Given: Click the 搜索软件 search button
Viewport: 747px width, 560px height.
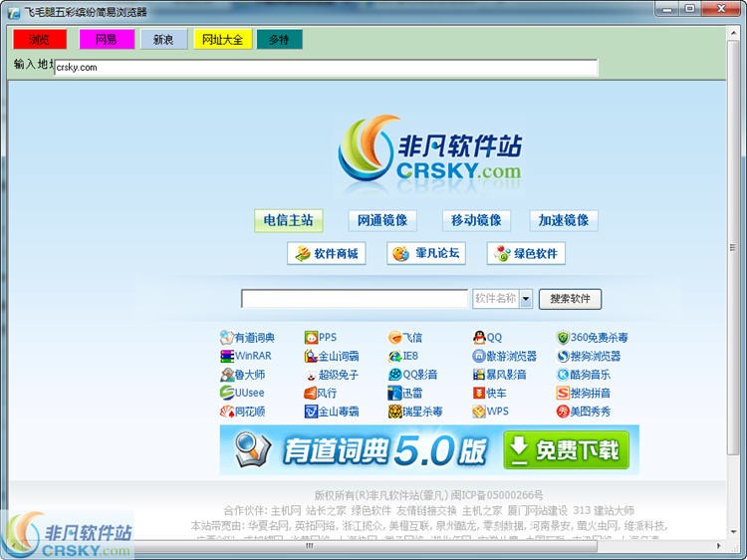Looking at the screenshot, I should (x=570, y=299).
